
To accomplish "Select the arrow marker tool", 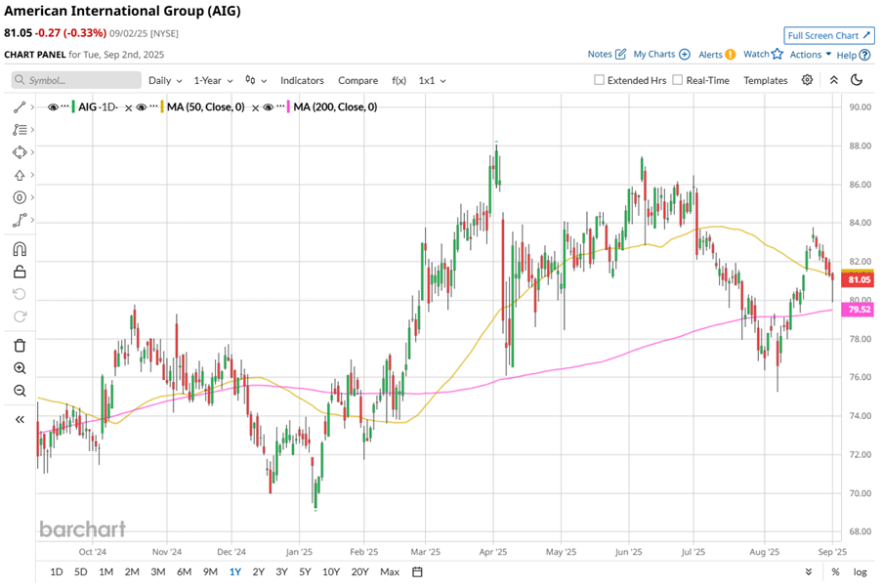I will pos(20,175).
